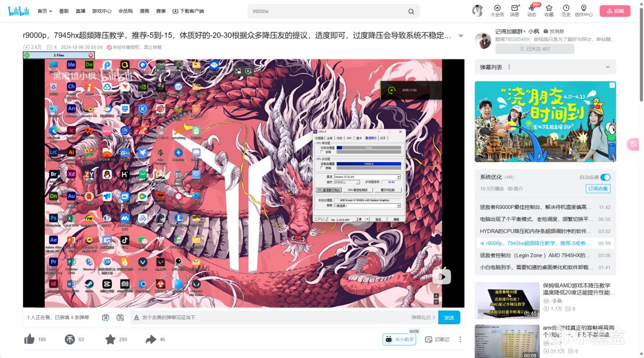Tick the 参考 checkbox under CPU 多线程
The width and height of the screenshot is (644, 358).
322,168
